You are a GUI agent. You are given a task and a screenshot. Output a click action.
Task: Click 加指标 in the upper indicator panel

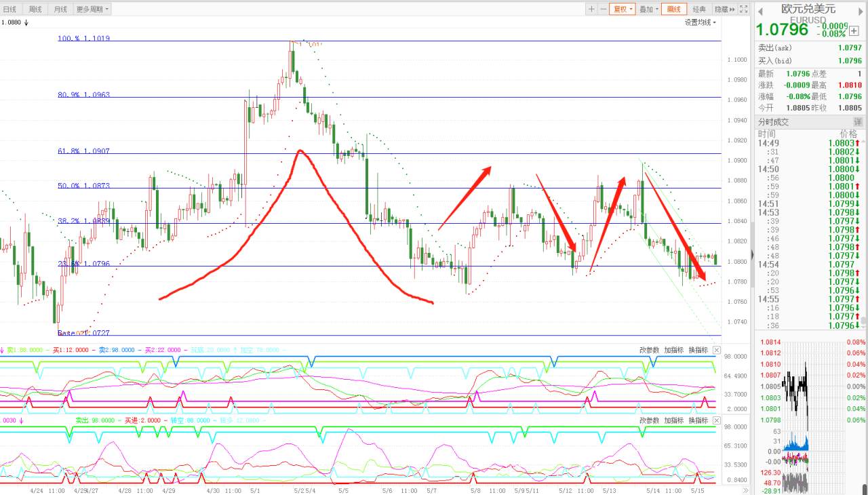point(674,350)
